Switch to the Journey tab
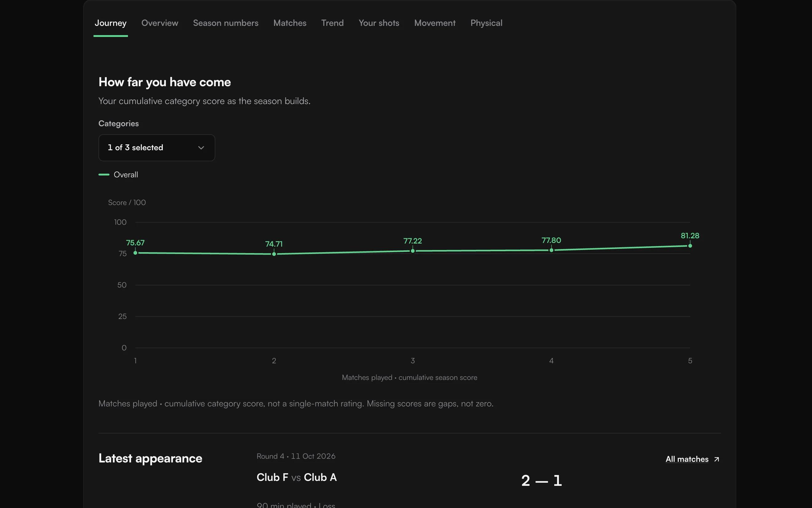The height and width of the screenshot is (508, 812). tap(110, 23)
